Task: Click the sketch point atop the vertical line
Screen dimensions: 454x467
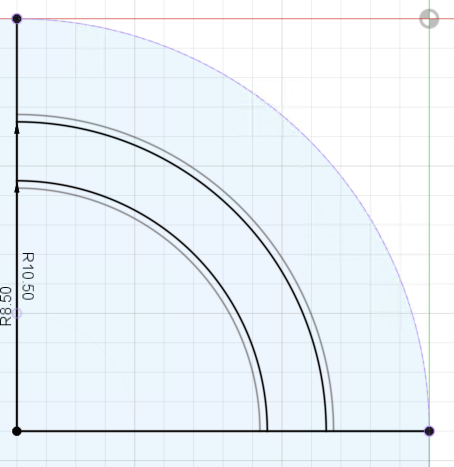Action: tap(17, 19)
